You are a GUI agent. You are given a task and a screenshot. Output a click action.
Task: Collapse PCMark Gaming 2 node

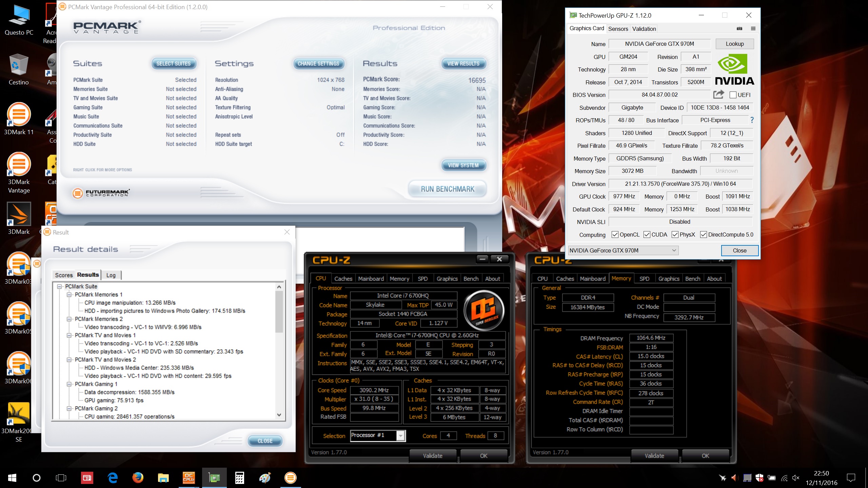click(69, 408)
